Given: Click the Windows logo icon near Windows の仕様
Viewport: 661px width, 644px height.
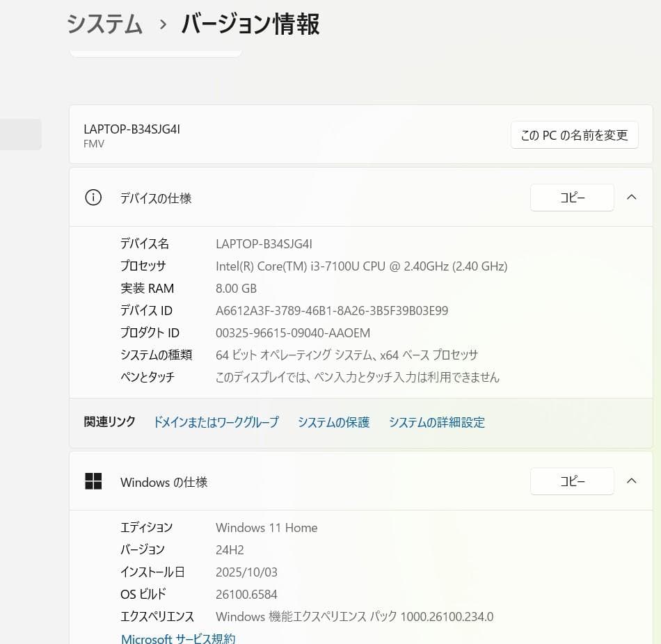Looking at the screenshot, I should (x=93, y=481).
